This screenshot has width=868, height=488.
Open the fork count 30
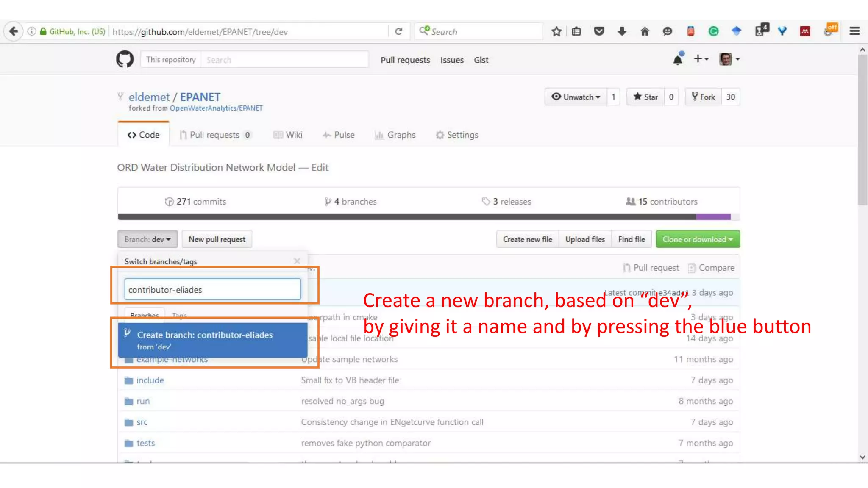[731, 97]
